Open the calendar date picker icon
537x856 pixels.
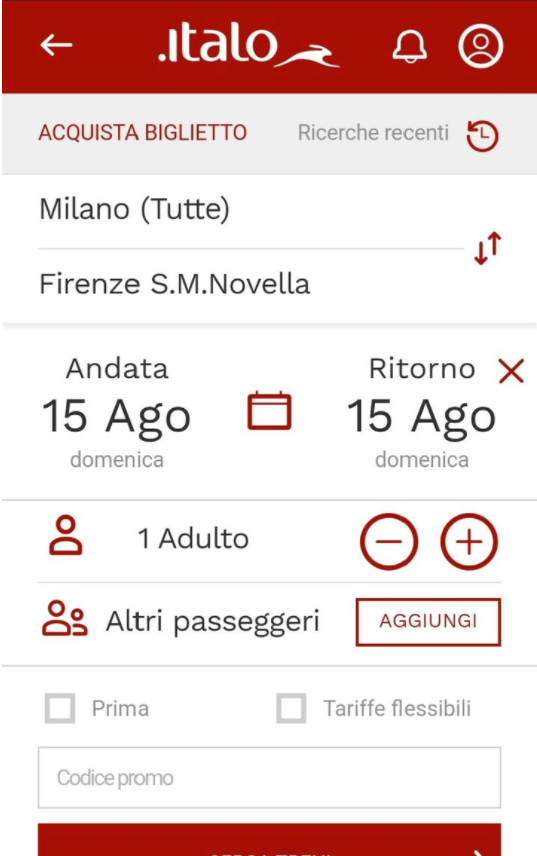[269, 411]
